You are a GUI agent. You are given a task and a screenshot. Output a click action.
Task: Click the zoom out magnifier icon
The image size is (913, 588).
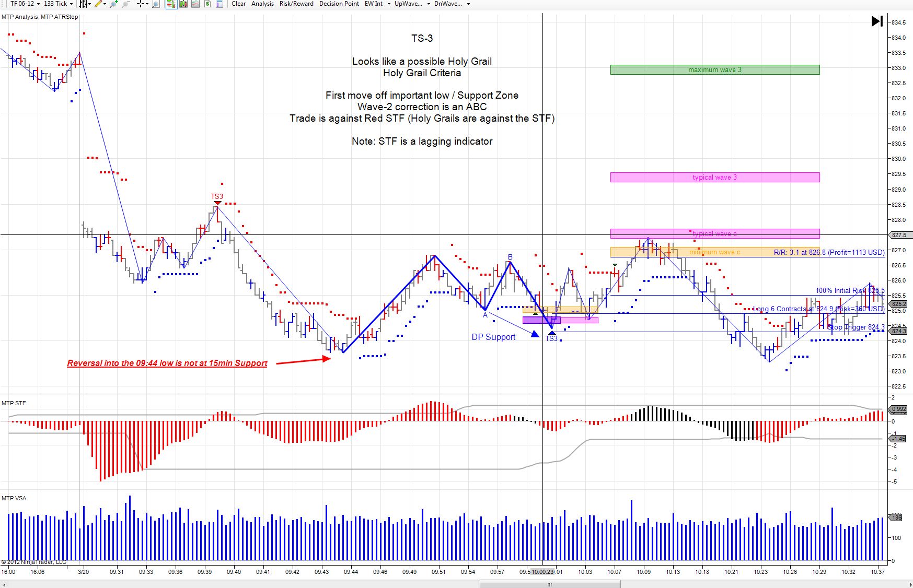tap(125, 4)
